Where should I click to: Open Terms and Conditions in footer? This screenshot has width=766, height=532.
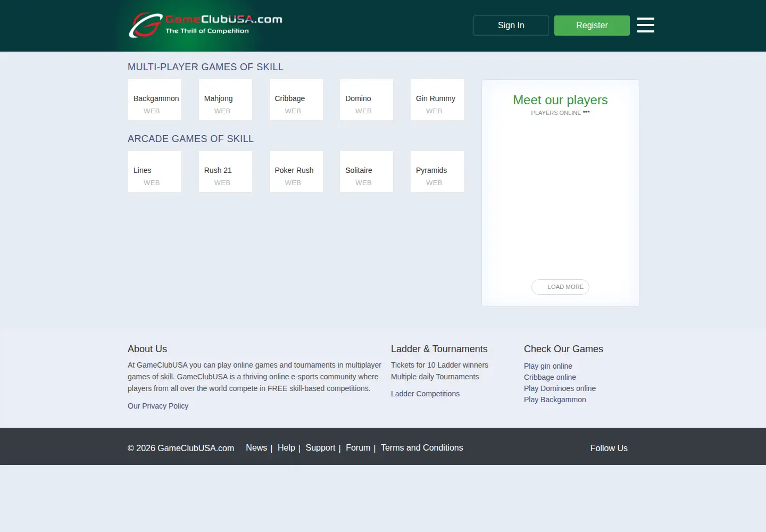point(422,448)
